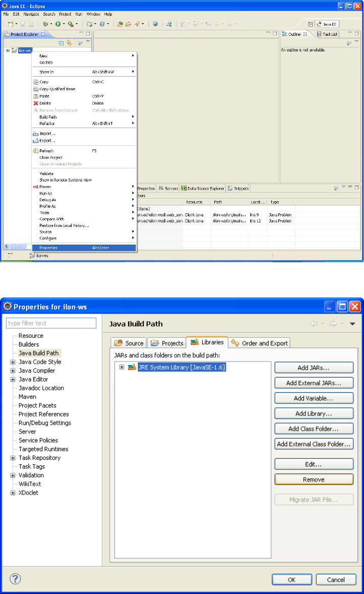364x594 pixels.
Task: Click Collapse All icon in Project Explorer
Action: (62, 43)
